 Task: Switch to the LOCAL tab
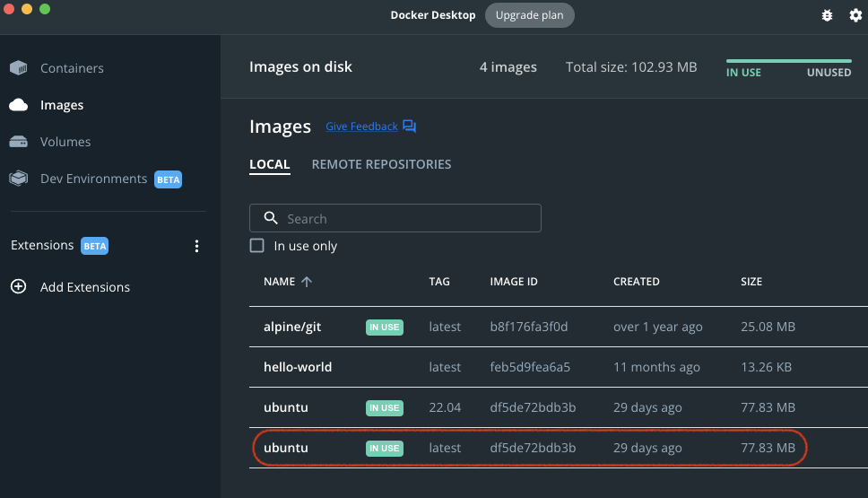point(270,164)
